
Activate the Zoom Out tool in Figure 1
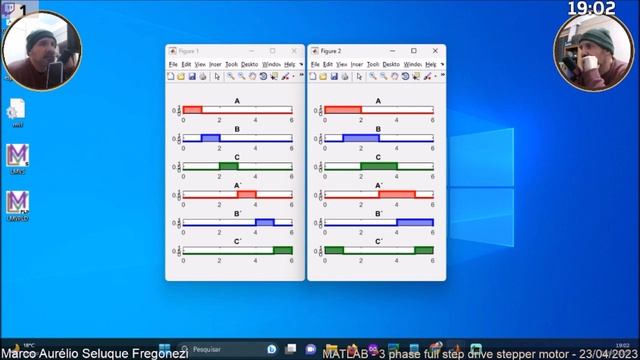point(242,76)
